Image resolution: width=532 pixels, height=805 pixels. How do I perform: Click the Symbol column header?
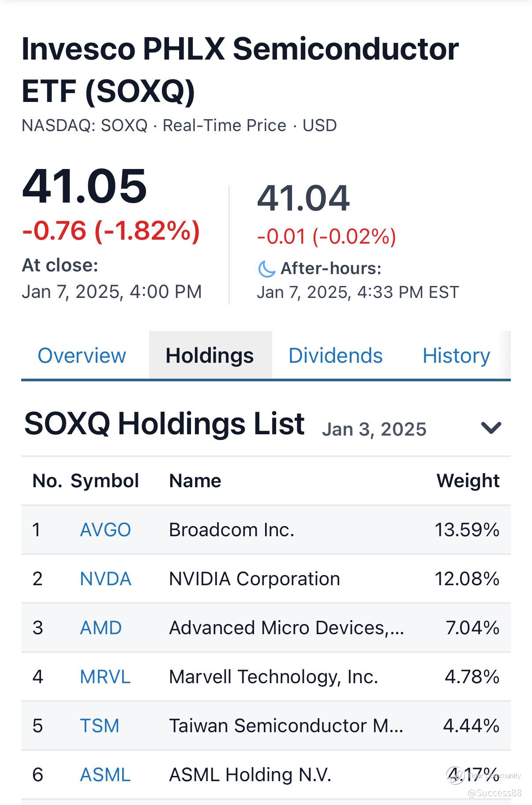(x=105, y=481)
